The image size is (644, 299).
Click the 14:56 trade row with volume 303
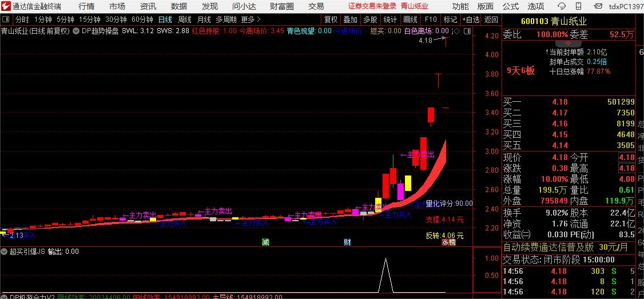[569, 271]
